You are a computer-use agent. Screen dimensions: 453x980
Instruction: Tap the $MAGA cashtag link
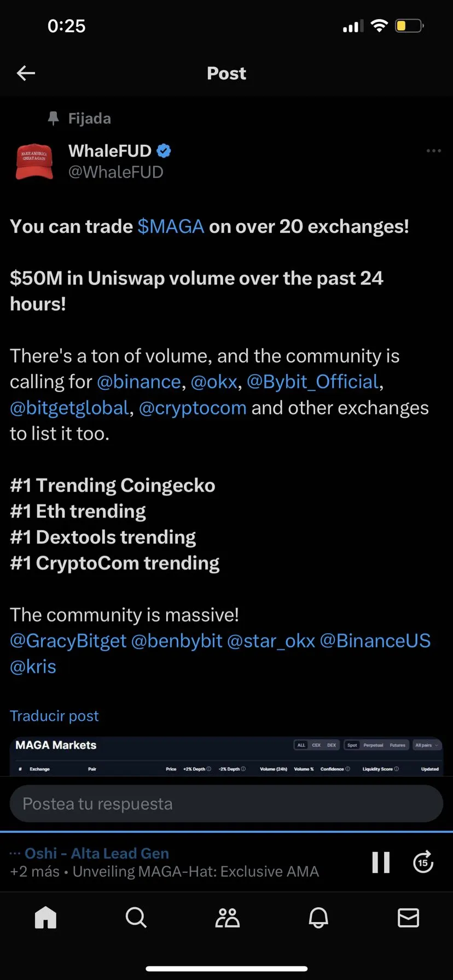[171, 226]
